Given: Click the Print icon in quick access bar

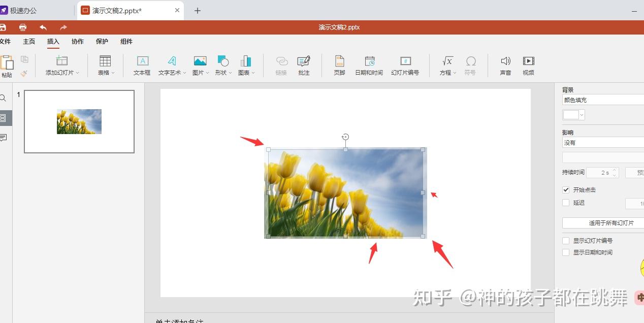Looking at the screenshot, I should 23,27.
